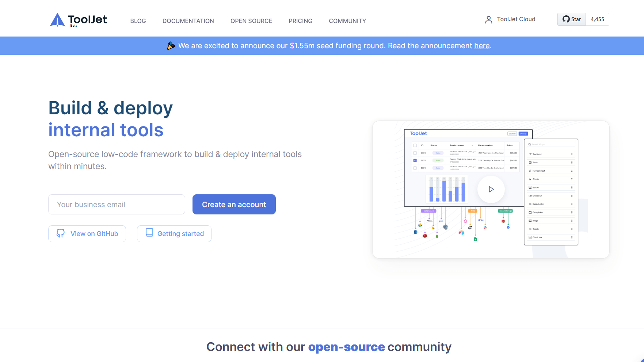Go to OPEN SOURCE page
Screen dimensions: 644x362
point(251,21)
